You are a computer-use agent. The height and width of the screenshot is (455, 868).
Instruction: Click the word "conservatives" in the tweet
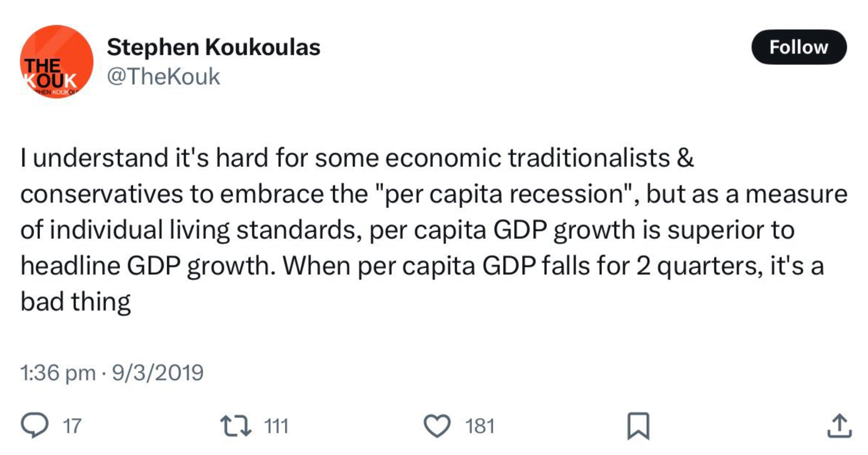(102, 194)
